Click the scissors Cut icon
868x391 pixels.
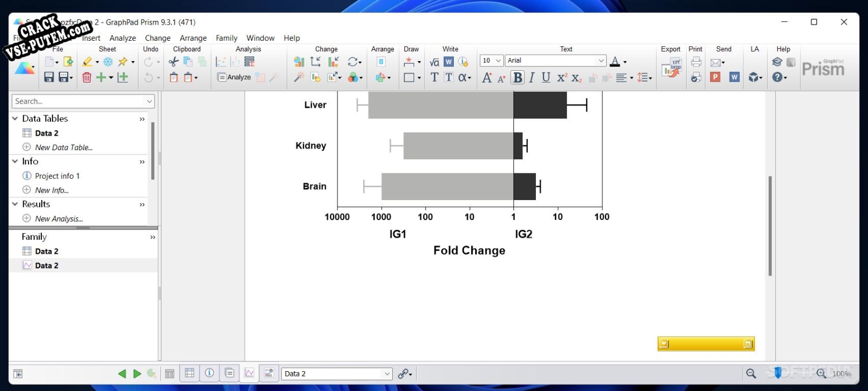(173, 62)
